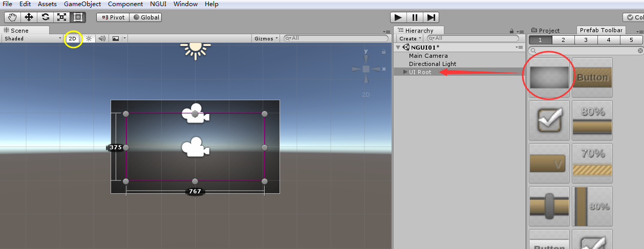Start Play mode

(x=398, y=17)
